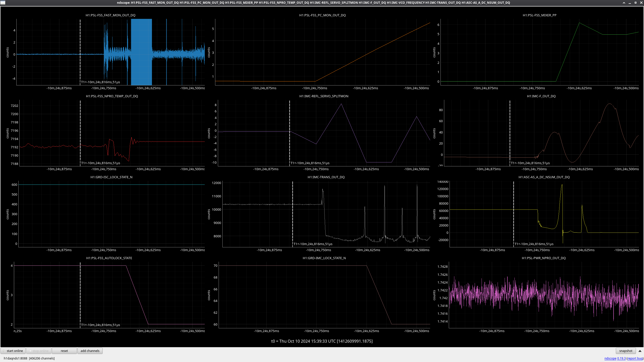Image resolution: width=644 pixels, height=362 pixels.
Task: Open the ndscope link in status bar
Action: click(610, 358)
